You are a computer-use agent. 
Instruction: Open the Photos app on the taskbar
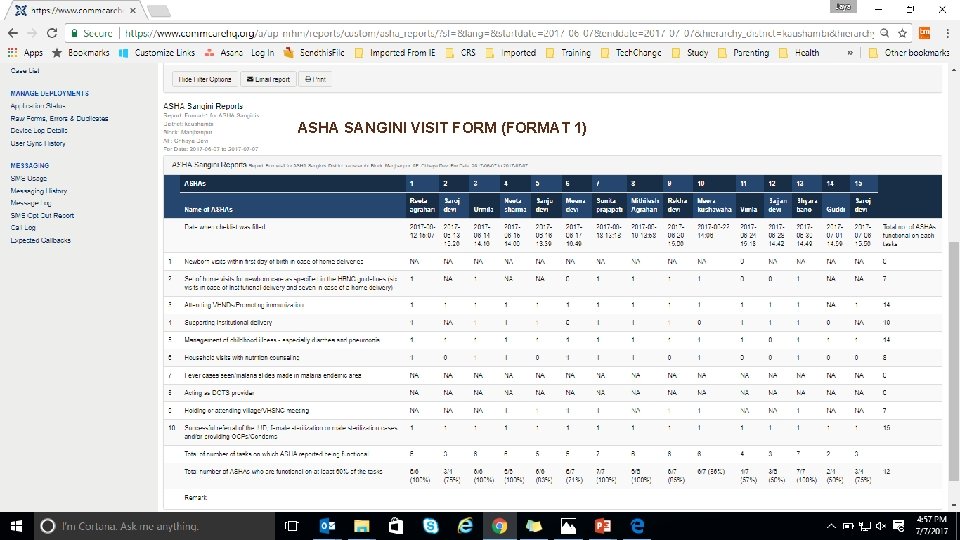tap(568, 526)
